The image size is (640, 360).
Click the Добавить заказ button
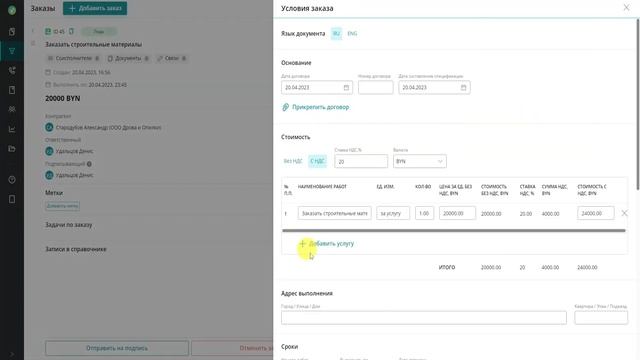coord(95,8)
